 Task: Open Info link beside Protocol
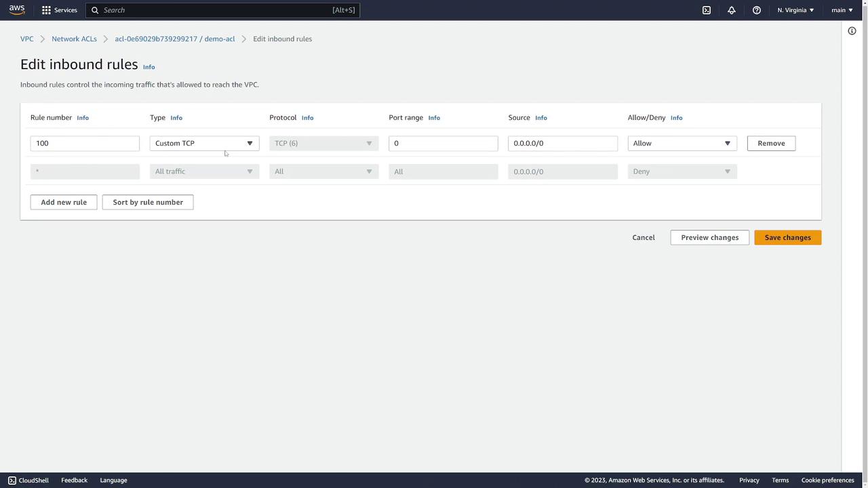pyautogui.click(x=307, y=118)
